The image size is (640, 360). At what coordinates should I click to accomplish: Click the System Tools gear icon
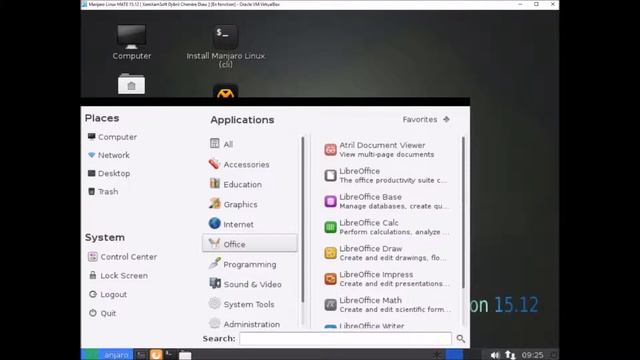point(214,303)
